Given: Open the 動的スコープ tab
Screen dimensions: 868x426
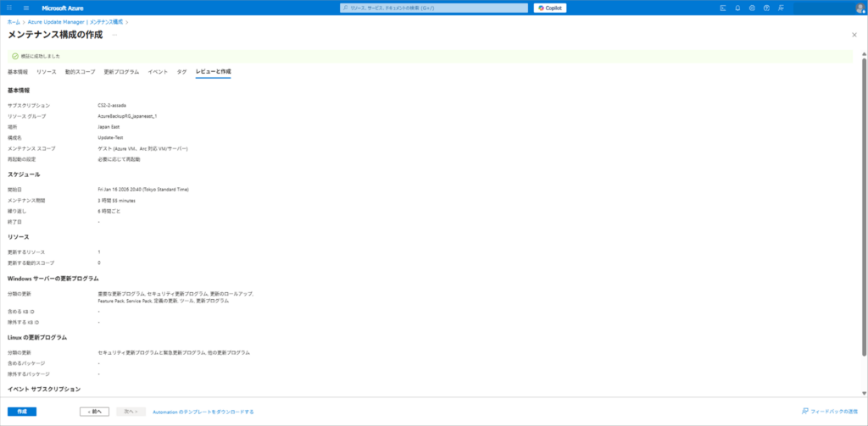Looking at the screenshot, I should point(80,72).
